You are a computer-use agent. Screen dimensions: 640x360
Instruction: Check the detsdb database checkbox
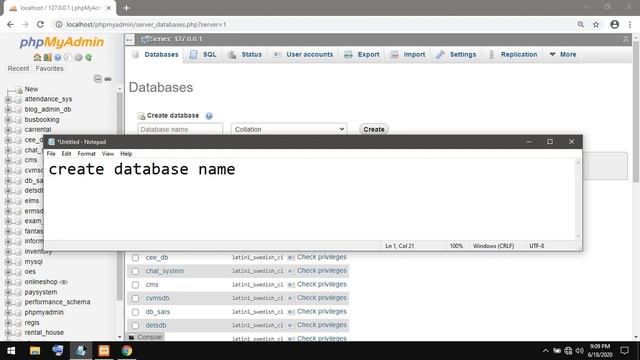(x=136, y=326)
